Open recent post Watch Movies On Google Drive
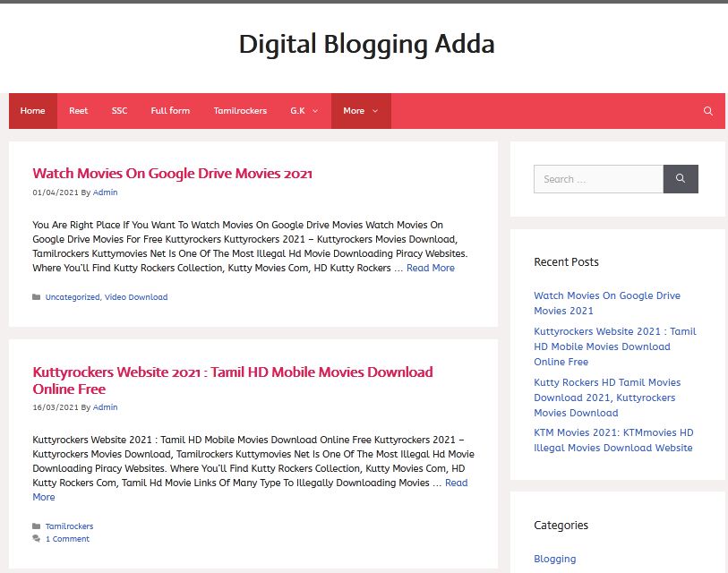 (607, 304)
